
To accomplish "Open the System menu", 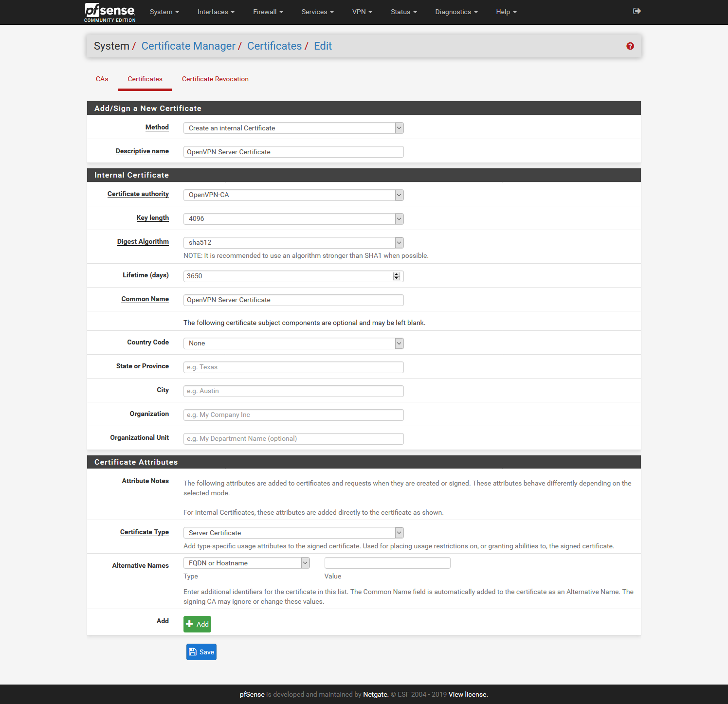I will (x=164, y=12).
